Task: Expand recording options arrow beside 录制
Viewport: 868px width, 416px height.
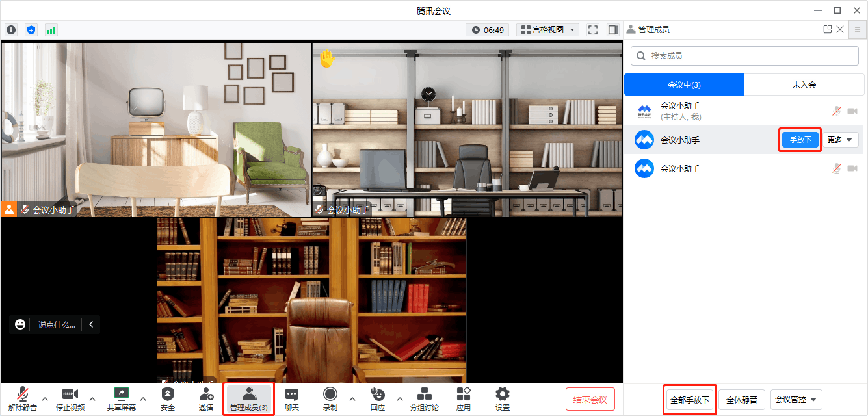Action: tap(352, 399)
